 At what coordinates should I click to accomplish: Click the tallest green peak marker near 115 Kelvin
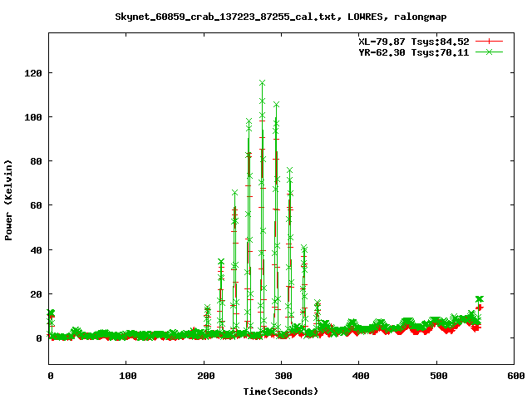[263, 83]
